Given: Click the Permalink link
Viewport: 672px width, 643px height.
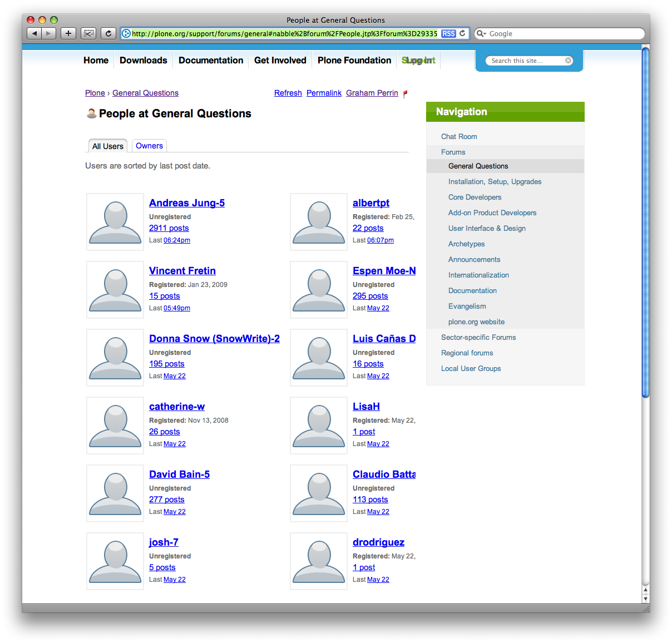Looking at the screenshot, I should (324, 93).
